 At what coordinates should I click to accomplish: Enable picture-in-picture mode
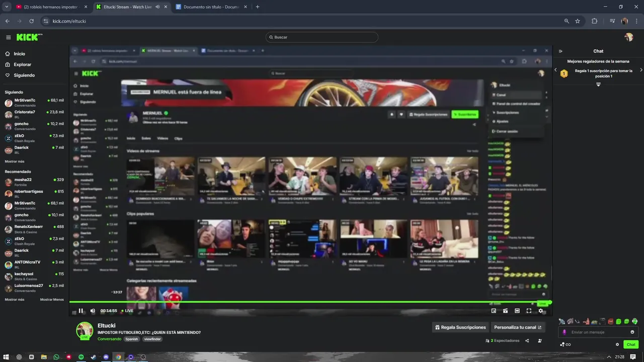point(494,311)
